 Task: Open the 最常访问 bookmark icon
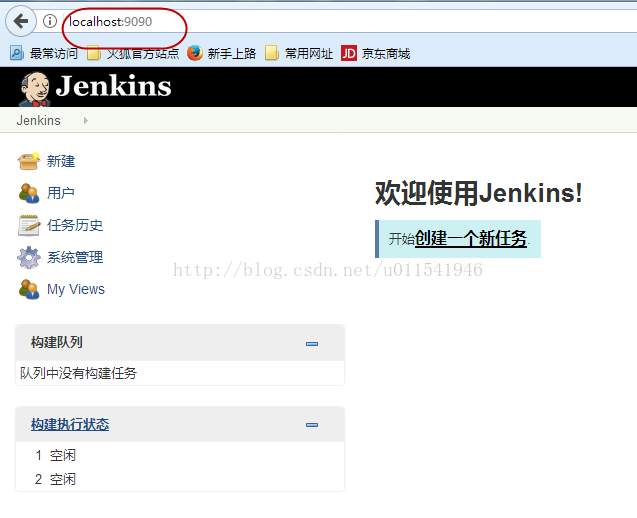pos(17,53)
